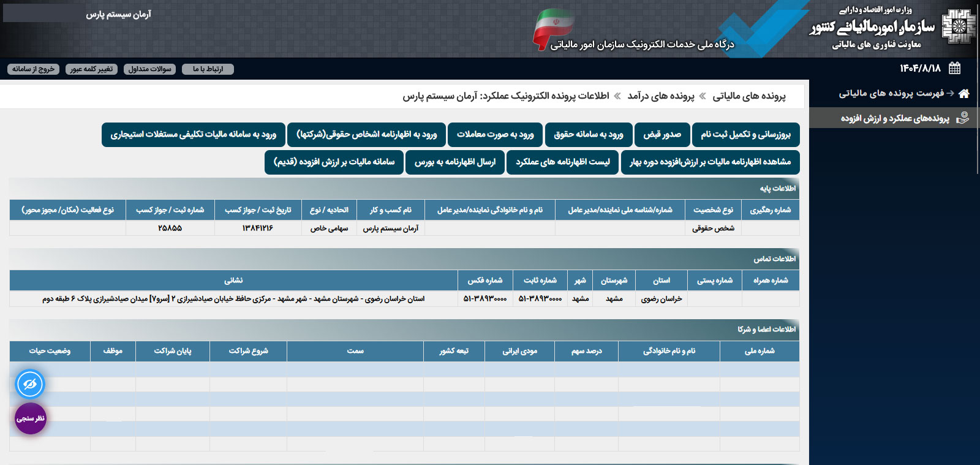Viewport: 980px width, 465px height.
Task: Click the خروج از سامانه logout button
Action: coord(34,69)
